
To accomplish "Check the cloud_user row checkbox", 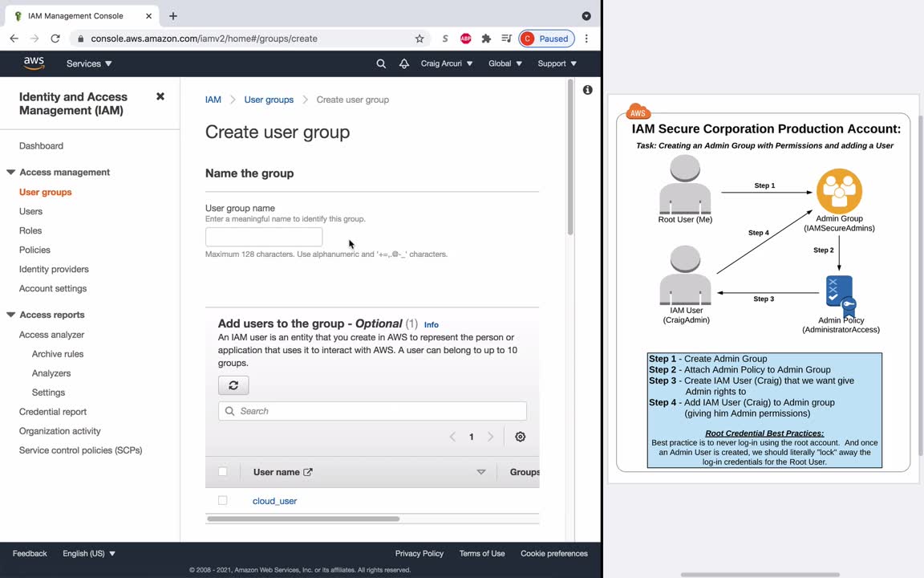I will click(x=222, y=500).
